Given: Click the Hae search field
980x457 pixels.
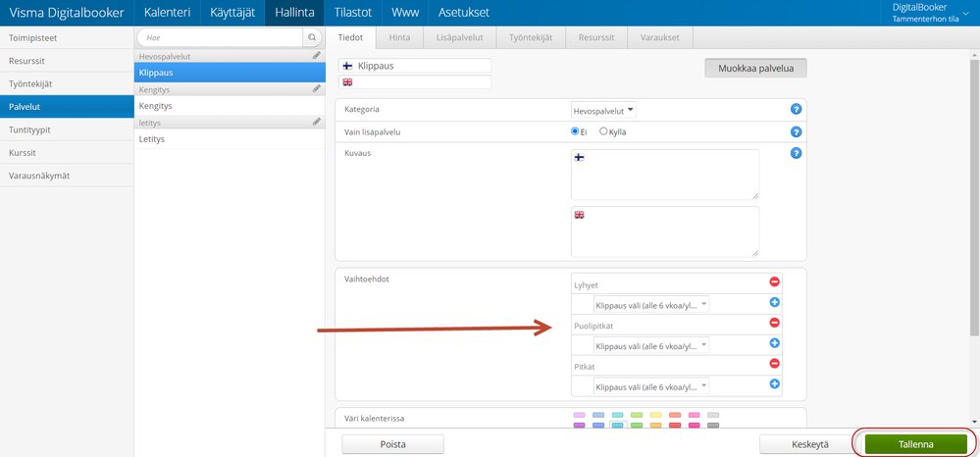Looking at the screenshot, I should (220, 37).
